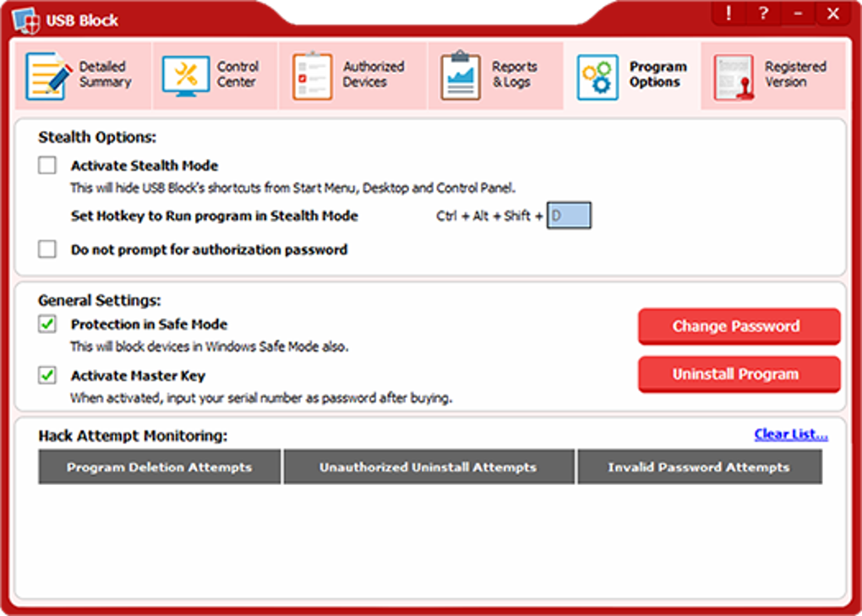Uncheck Protection in Safe Mode
This screenshot has height=616, width=862.
coord(47,324)
